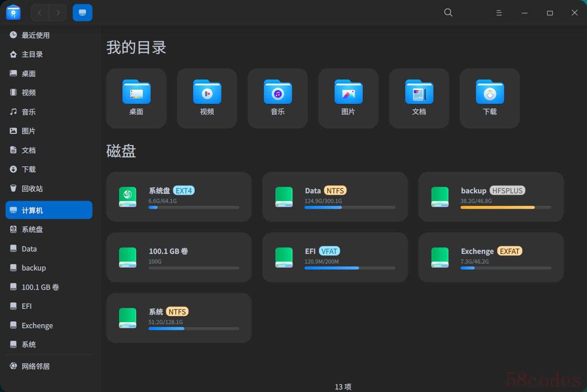
Task: Select 音乐 in the sidebar
Action: [49, 112]
